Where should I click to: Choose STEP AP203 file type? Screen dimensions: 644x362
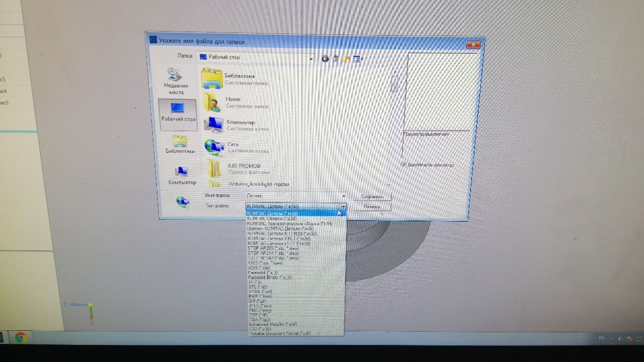pyautogui.click(x=296, y=248)
